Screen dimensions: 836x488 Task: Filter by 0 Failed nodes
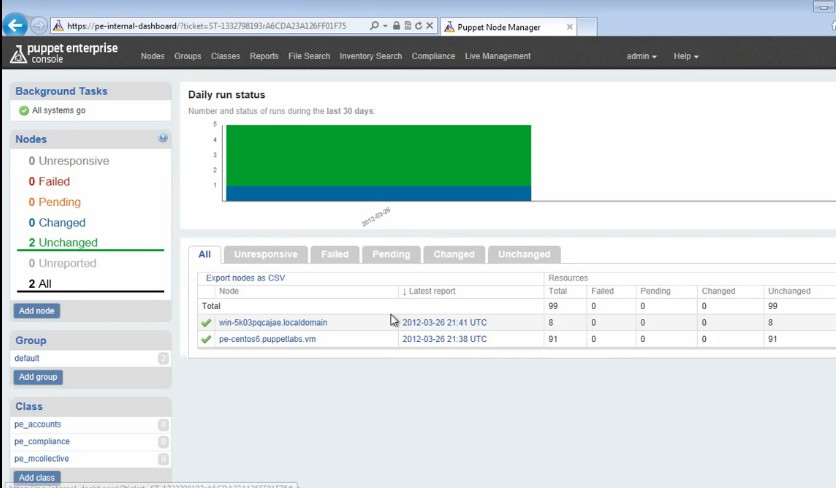pyautogui.click(x=49, y=182)
